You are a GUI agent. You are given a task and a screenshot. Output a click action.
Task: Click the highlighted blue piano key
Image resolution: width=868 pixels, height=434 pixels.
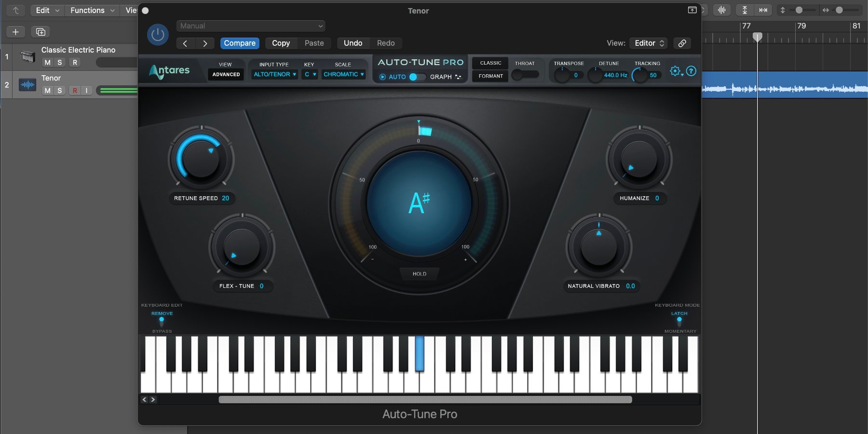419,354
